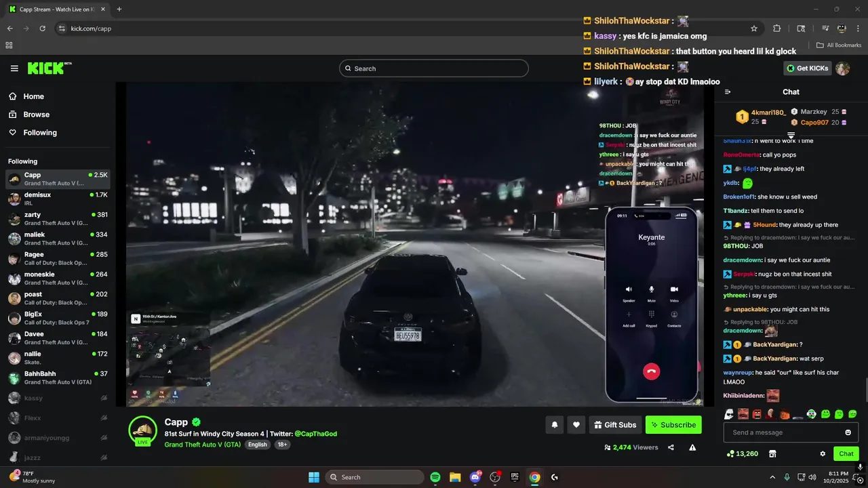Image resolution: width=868 pixels, height=488 pixels.
Task: Open the emoji picker in message box
Action: click(x=848, y=432)
